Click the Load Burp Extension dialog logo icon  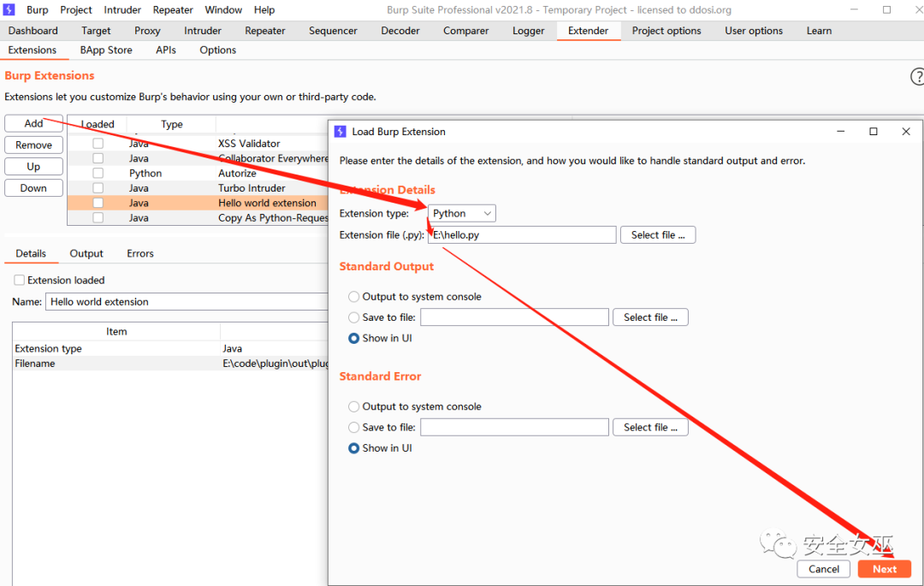pos(341,132)
